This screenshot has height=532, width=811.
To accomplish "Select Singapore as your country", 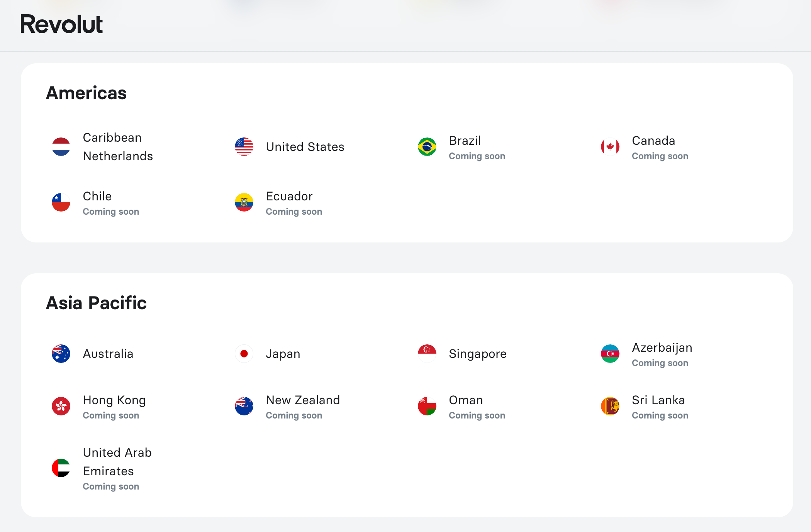I will 478,353.
